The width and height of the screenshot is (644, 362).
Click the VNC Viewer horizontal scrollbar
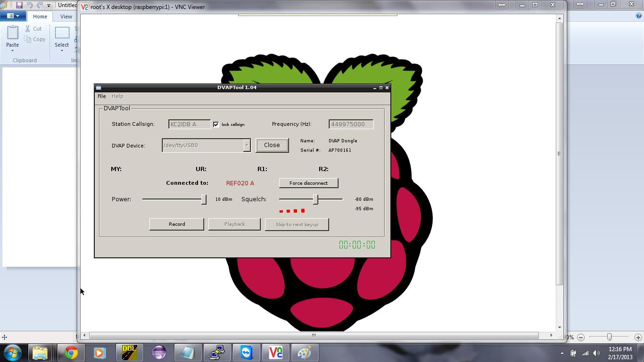pos(314,336)
